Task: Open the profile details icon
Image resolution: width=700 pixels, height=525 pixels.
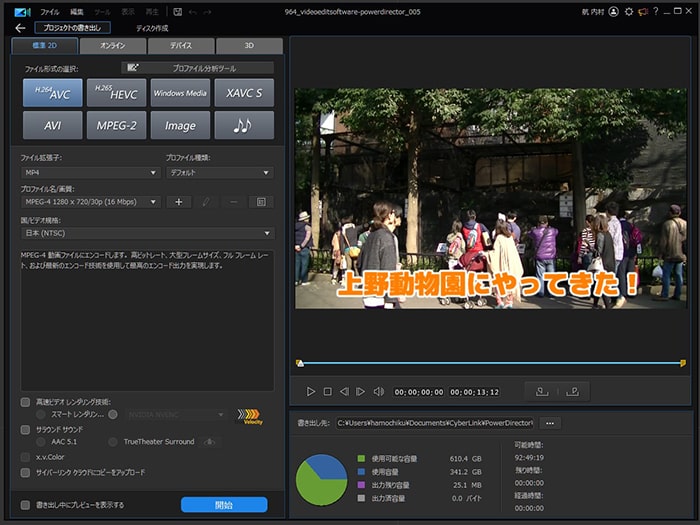Action: tap(261, 202)
